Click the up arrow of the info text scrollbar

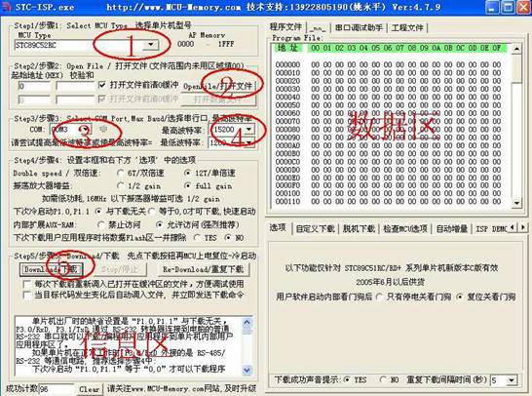(x=247, y=322)
